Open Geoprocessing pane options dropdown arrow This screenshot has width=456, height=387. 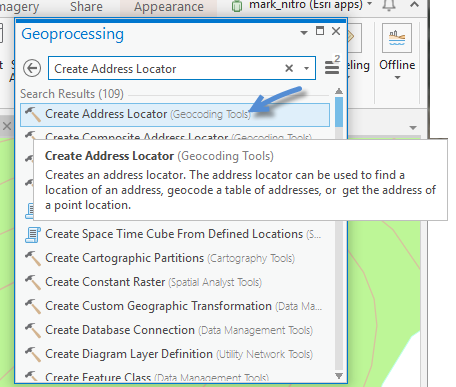(x=304, y=33)
